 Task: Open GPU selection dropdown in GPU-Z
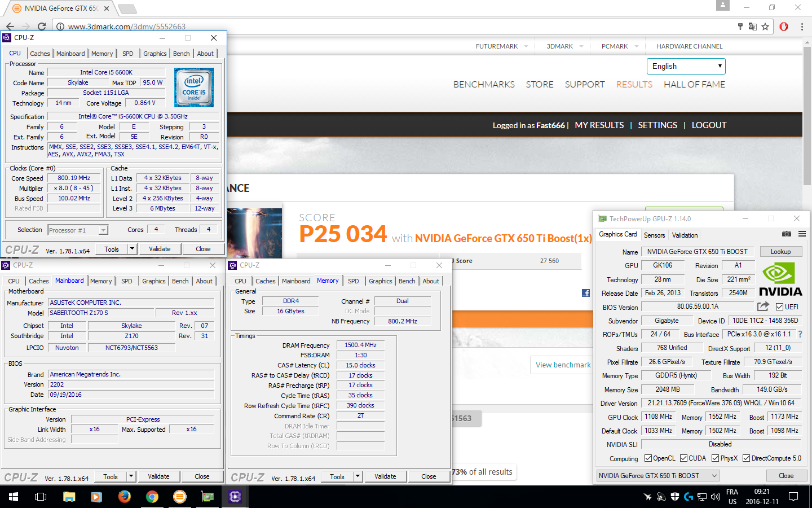click(x=658, y=476)
